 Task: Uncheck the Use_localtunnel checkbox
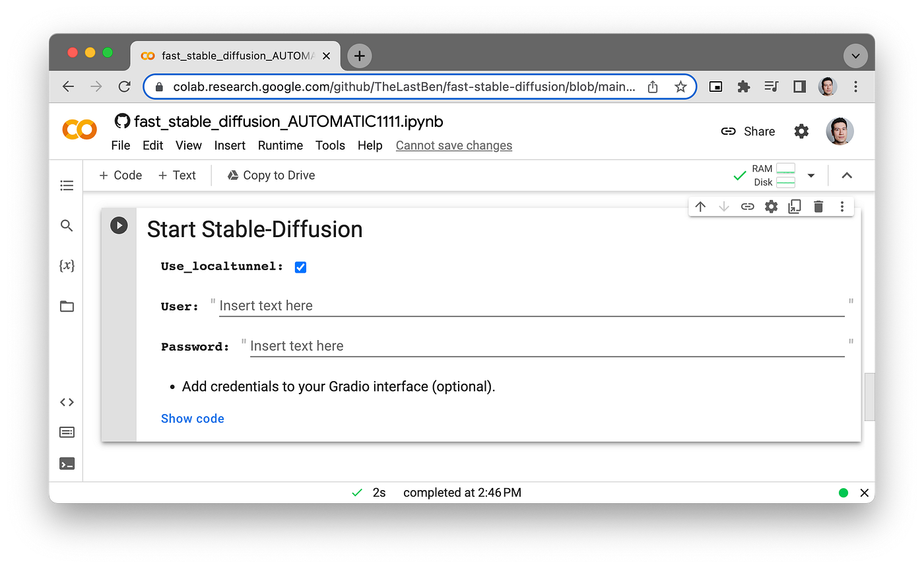point(300,267)
